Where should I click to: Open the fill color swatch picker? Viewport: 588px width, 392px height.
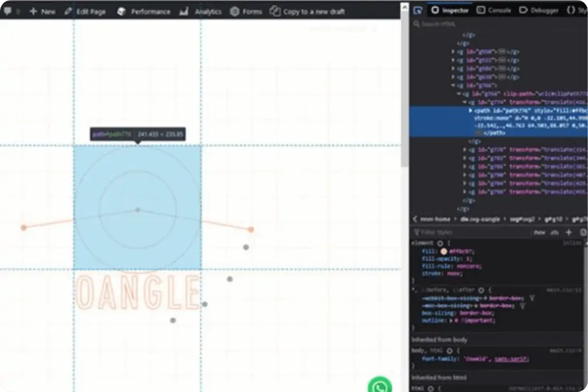[444, 251]
